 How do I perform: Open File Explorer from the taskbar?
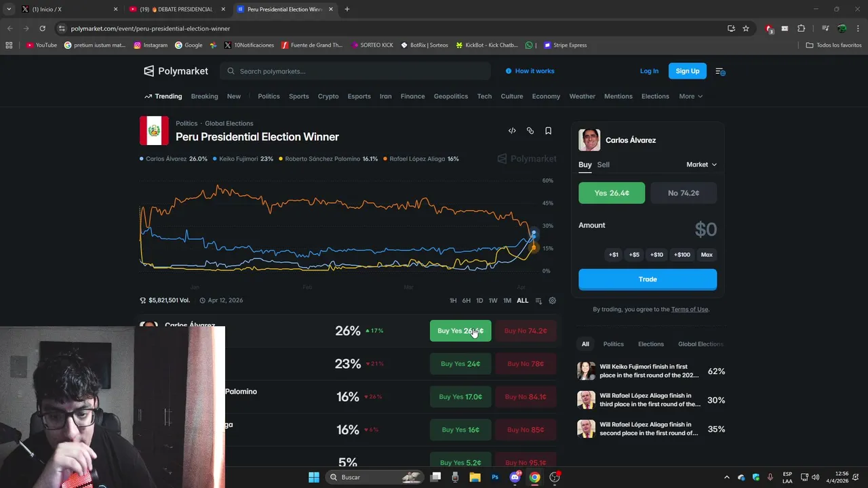click(x=475, y=477)
